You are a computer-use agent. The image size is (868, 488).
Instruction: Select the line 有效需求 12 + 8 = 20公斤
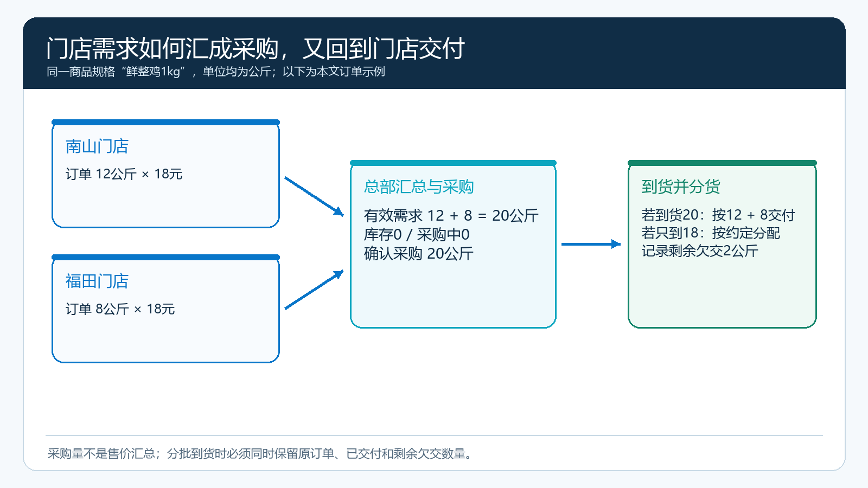tap(451, 216)
